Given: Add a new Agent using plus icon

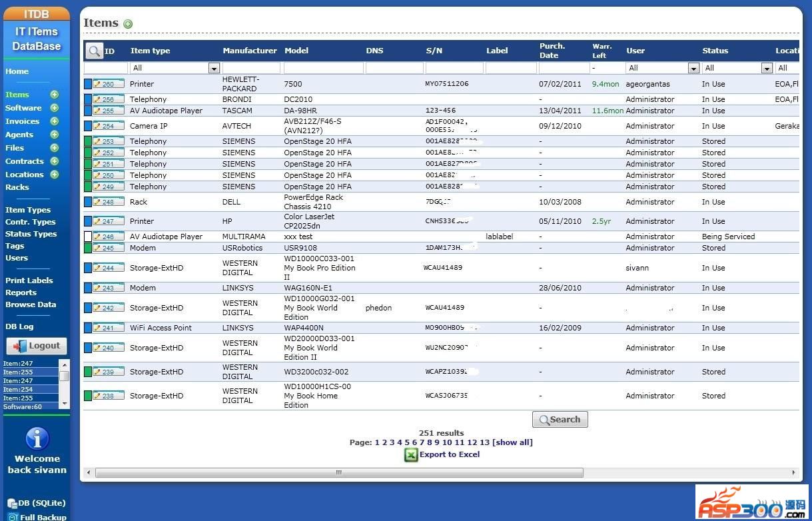Looking at the screenshot, I should (55, 135).
